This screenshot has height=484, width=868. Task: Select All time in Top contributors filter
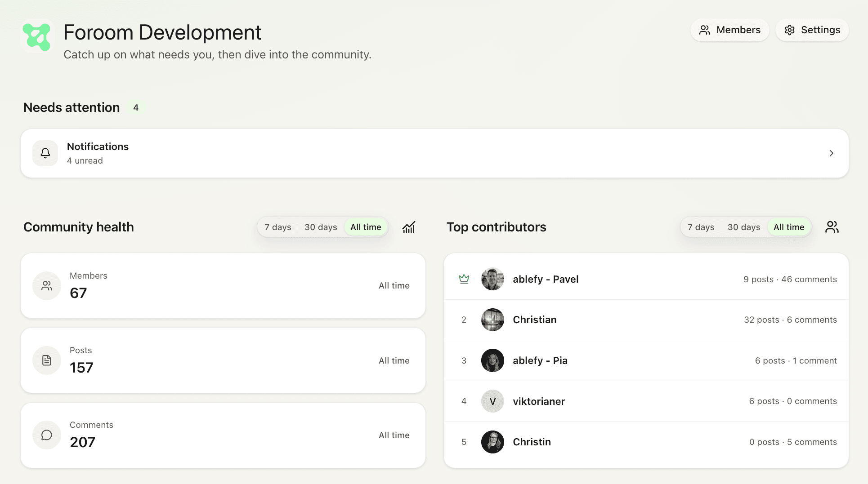789,227
